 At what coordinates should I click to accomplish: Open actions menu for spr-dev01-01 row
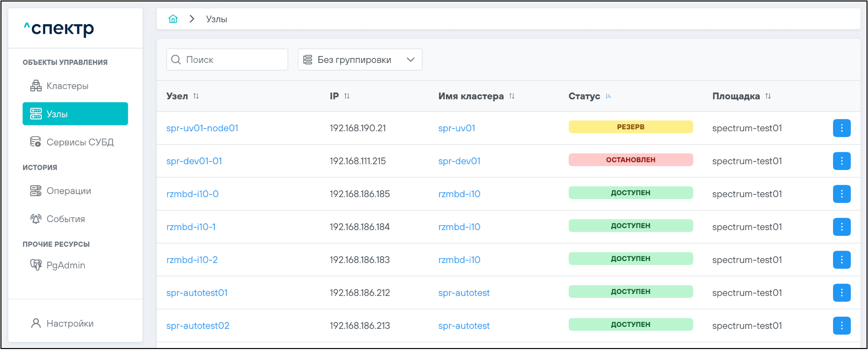841,161
